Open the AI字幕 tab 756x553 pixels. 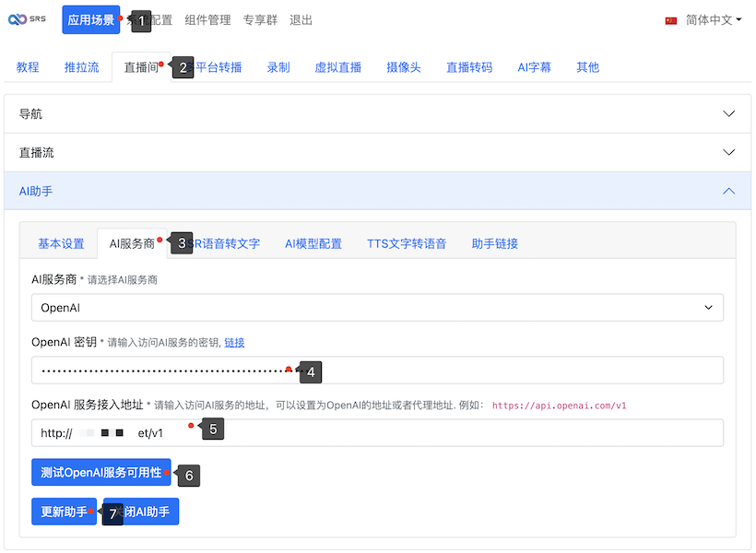(534, 67)
